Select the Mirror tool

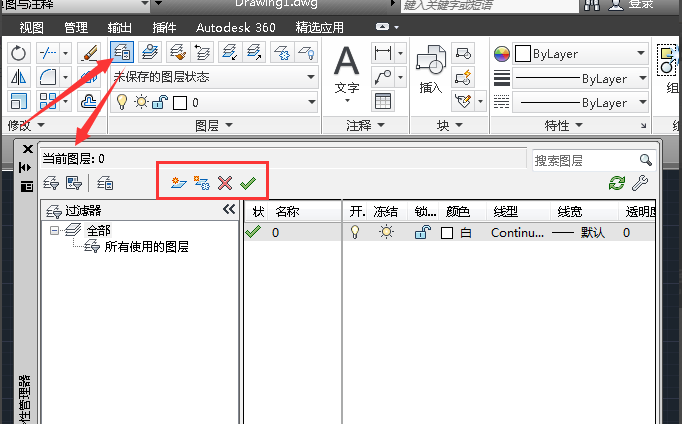[x=18, y=78]
